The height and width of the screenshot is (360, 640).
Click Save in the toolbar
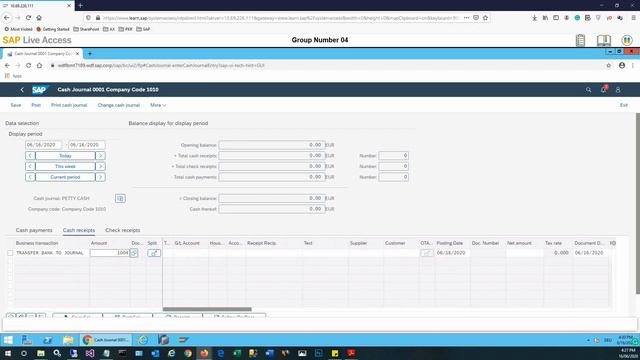16,105
